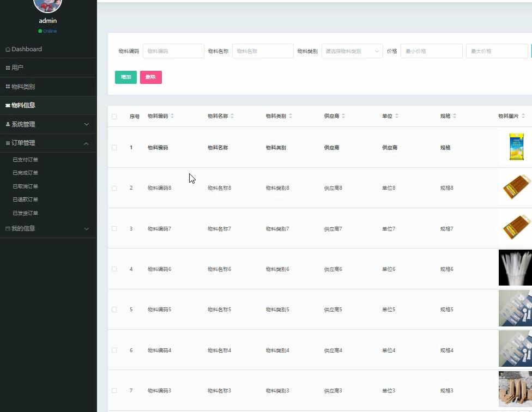Check the checkbox for row 7
The image size is (532, 412).
point(114,391)
